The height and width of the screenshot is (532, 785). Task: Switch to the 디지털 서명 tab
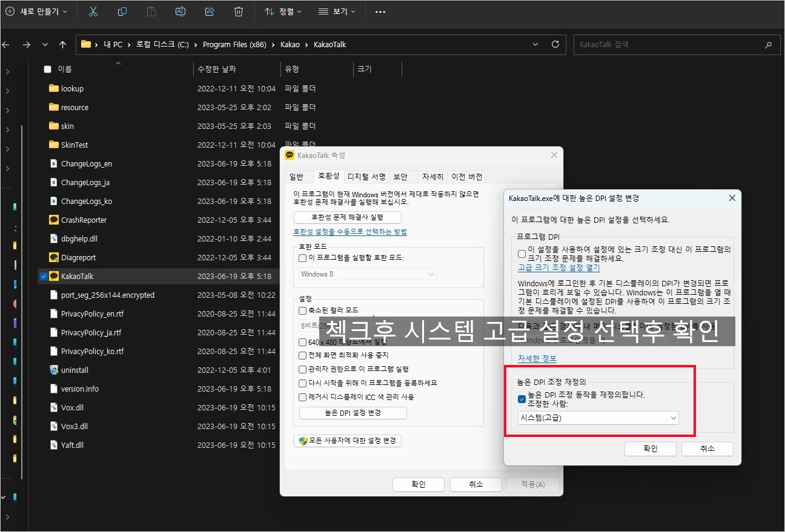(x=366, y=177)
